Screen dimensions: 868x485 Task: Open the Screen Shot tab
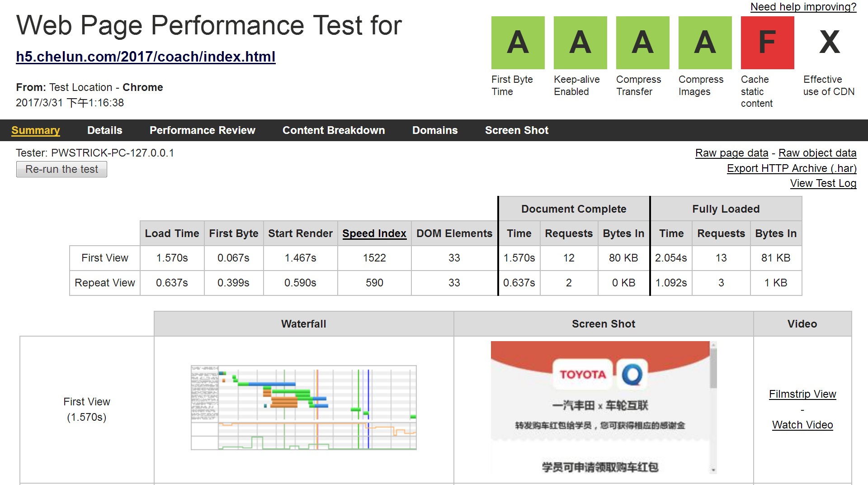517,130
